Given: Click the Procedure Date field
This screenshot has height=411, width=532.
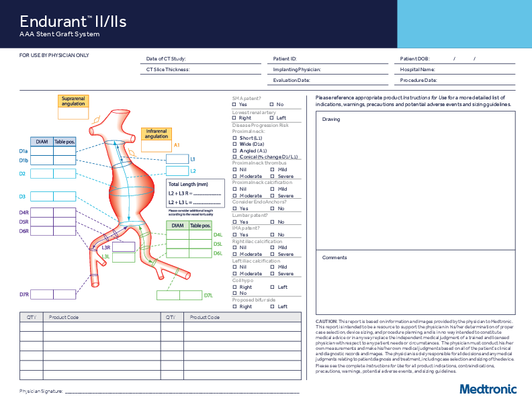Looking at the screenshot, I should pos(455,81).
